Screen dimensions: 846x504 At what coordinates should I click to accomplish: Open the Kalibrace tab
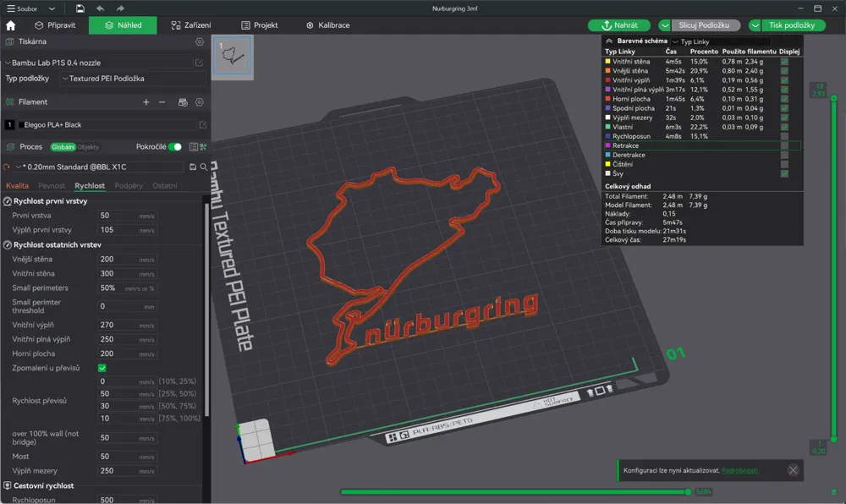(328, 25)
